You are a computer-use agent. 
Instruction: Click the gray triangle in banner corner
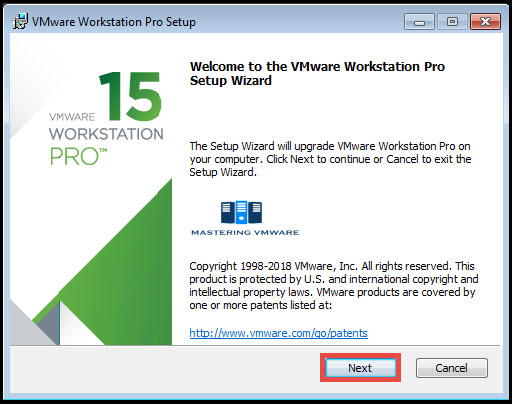[x=32, y=322]
